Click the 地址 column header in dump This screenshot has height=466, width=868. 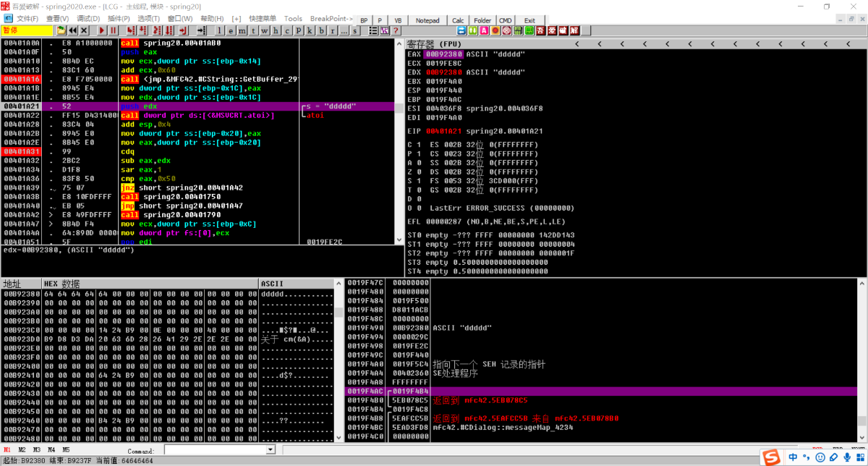(x=20, y=283)
